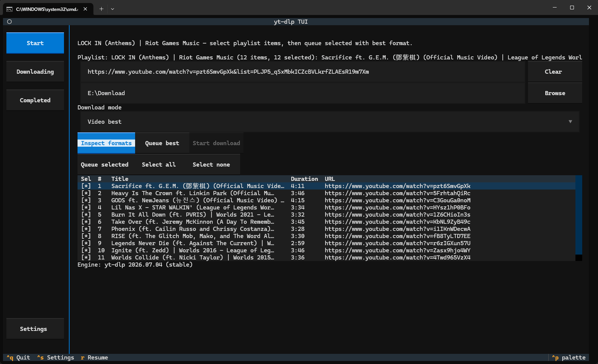Screen dimensions: 598x364
Task: Toggle selection for Lil Nas X STAR WALKIN' row
Action: (86, 208)
